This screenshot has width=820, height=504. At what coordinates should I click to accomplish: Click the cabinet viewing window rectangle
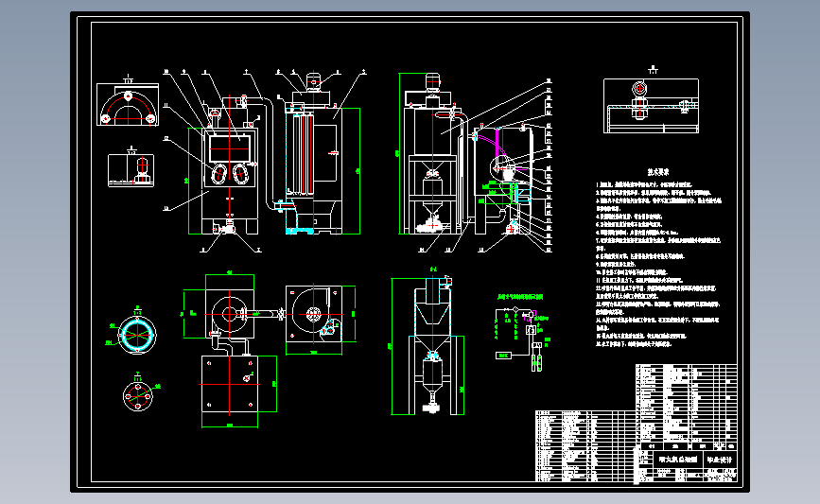click(x=229, y=148)
